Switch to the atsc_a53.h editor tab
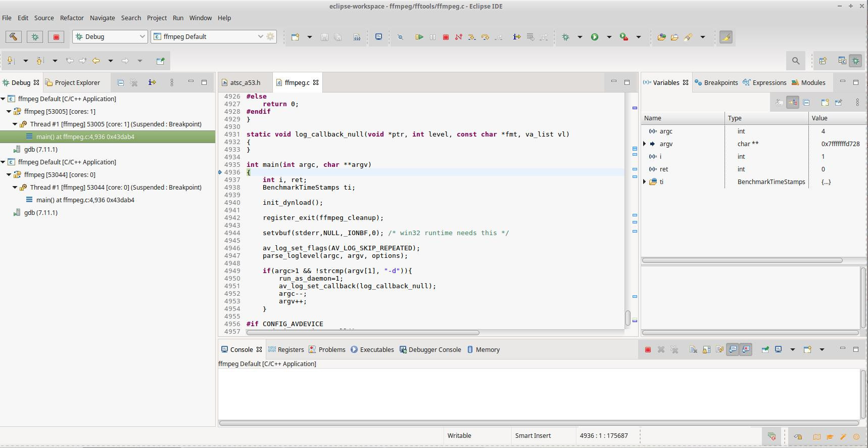The height and width of the screenshot is (448, 868). (245, 82)
